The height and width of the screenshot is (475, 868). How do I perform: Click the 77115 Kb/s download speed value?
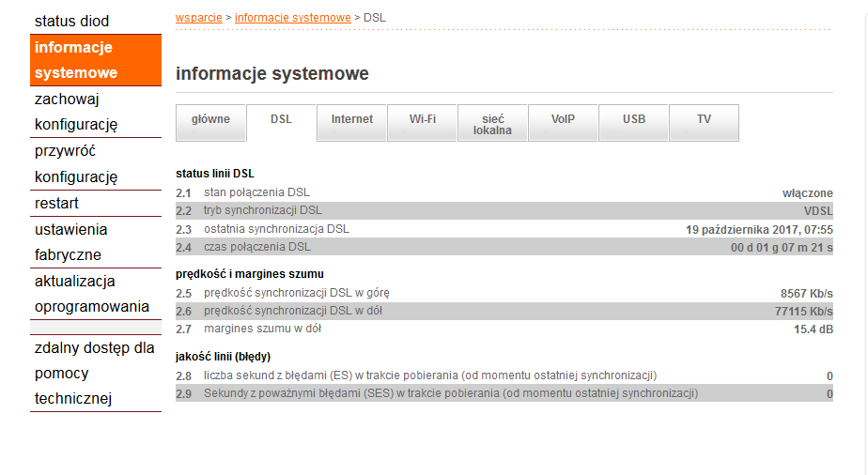[803, 312]
